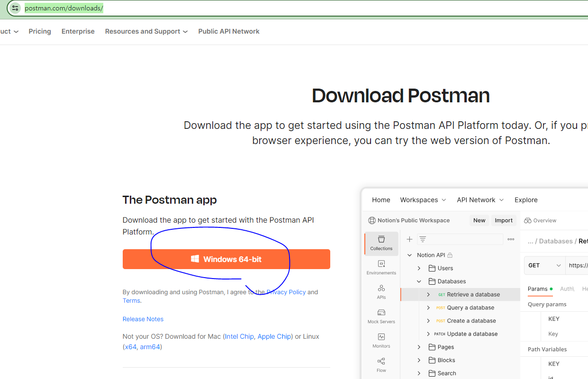Click the Key placeholder under Query params

click(x=553, y=334)
